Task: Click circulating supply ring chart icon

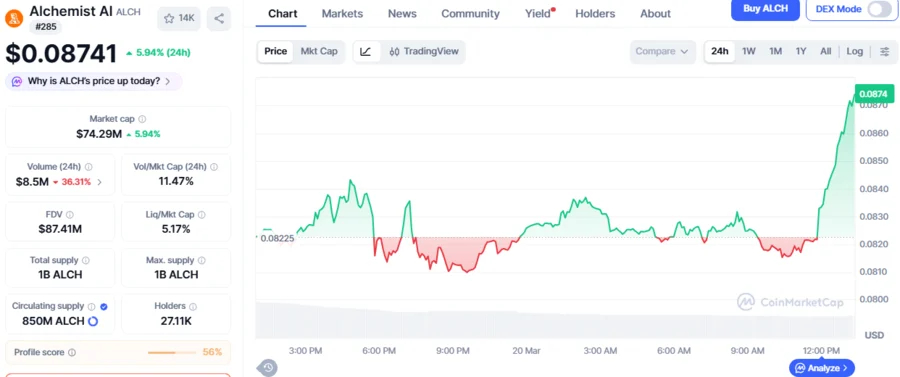Action: pyautogui.click(x=93, y=321)
